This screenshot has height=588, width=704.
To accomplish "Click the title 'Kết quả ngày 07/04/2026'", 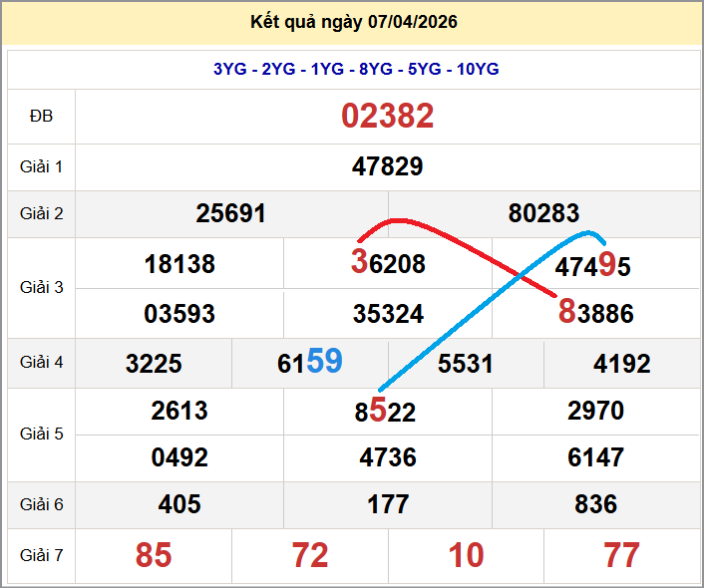I will coord(352,22).
